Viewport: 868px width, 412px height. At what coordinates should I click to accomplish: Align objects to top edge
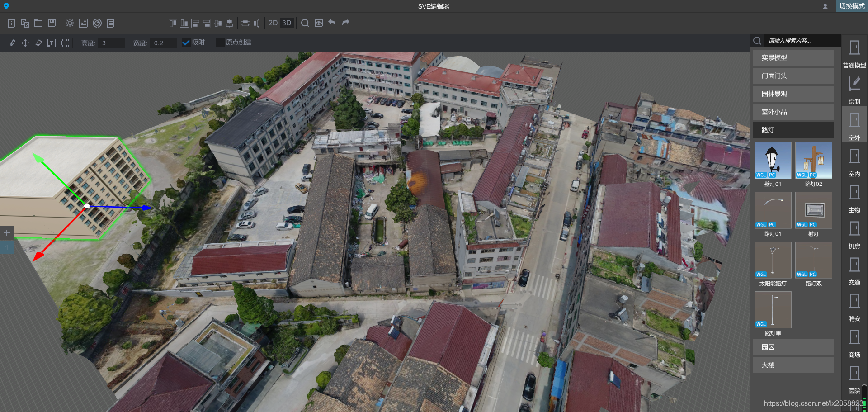click(x=173, y=23)
